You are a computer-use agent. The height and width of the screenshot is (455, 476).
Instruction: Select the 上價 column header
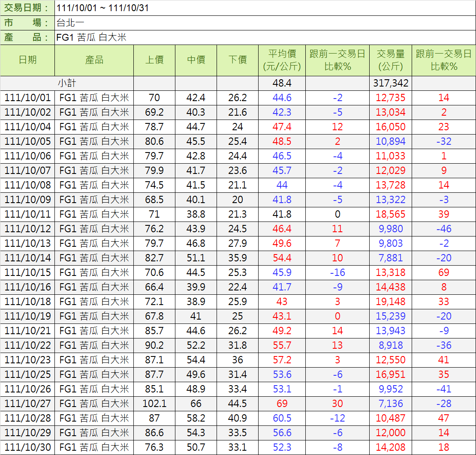point(154,60)
